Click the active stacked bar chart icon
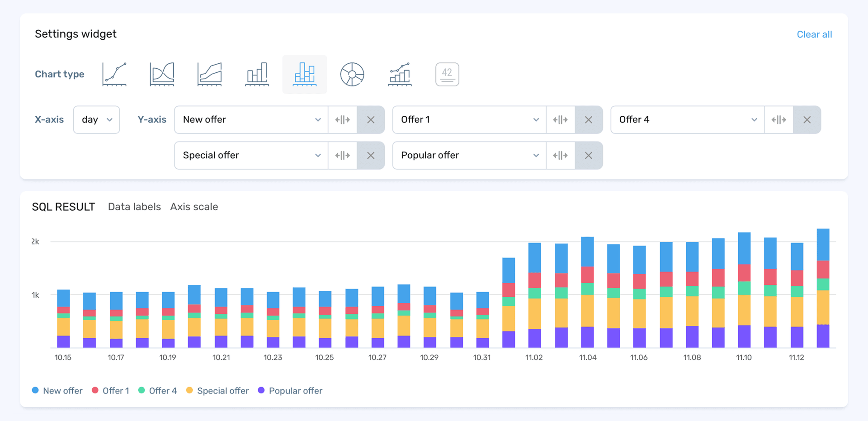 pyautogui.click(x=304, y=74)
